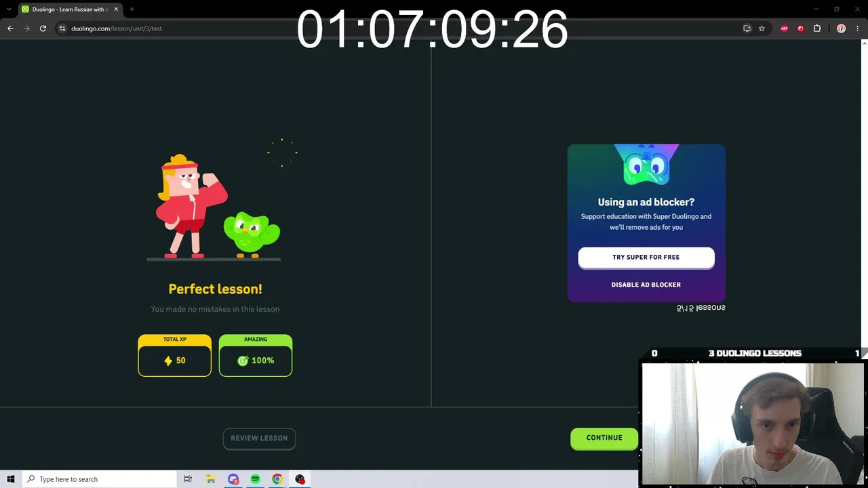Open Discord from the taskbar
The image size is (868, 488).
click(x=233, y=479)
